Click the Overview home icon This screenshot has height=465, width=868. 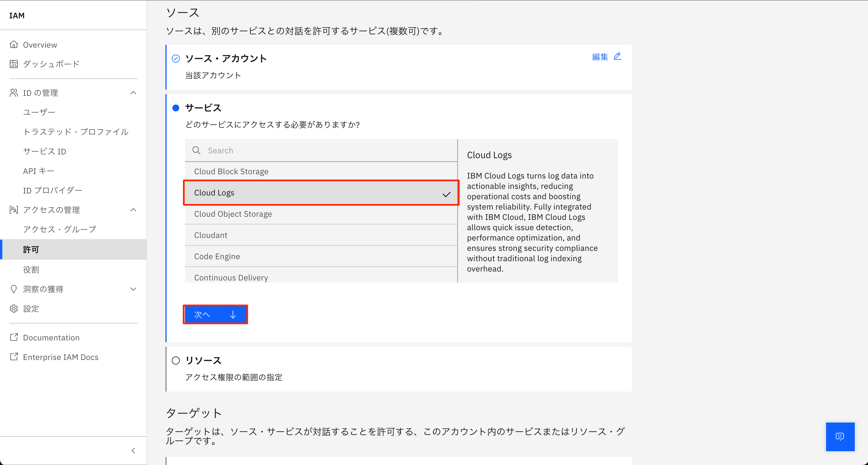click(x=13, y=44)
